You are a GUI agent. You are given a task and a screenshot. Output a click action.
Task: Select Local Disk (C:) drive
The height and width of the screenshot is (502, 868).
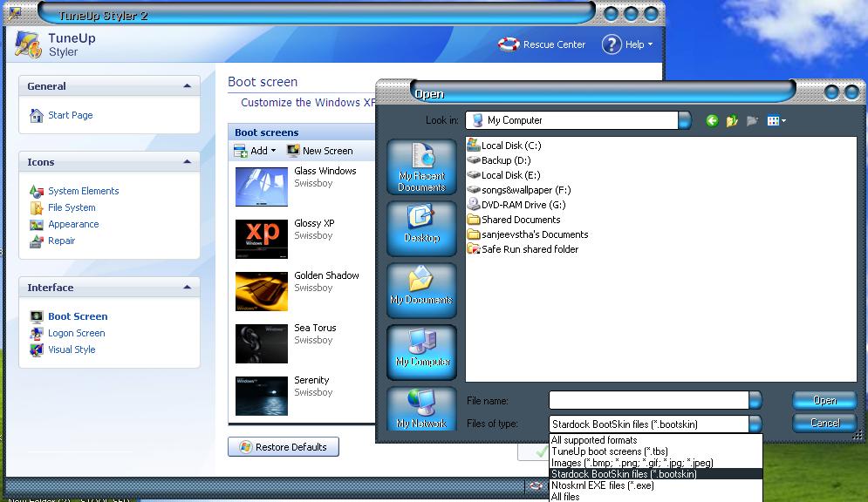(x=504, y=146)
